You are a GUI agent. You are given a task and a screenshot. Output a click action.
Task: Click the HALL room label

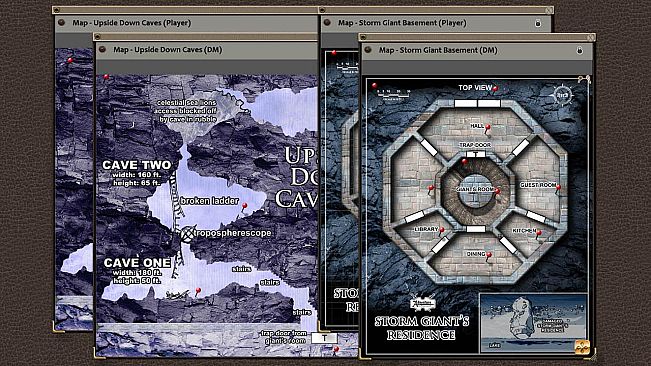click(477, 126)
